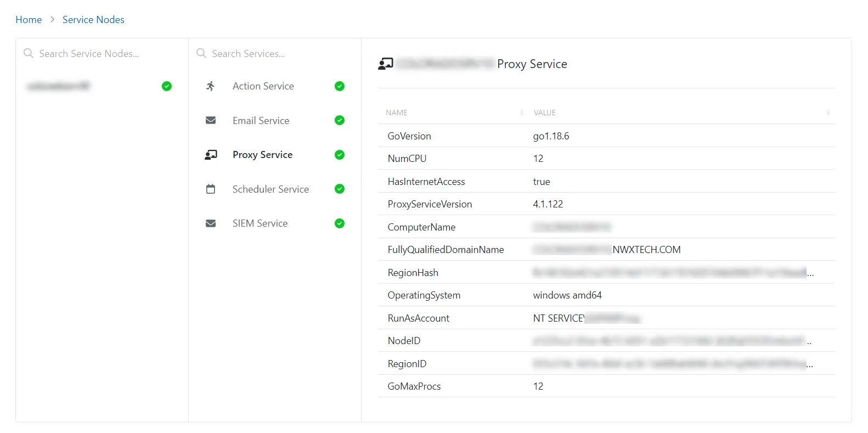Screen dimensions: 868x433
Task: Click the NumCPU row name
Action: point(407,159)
